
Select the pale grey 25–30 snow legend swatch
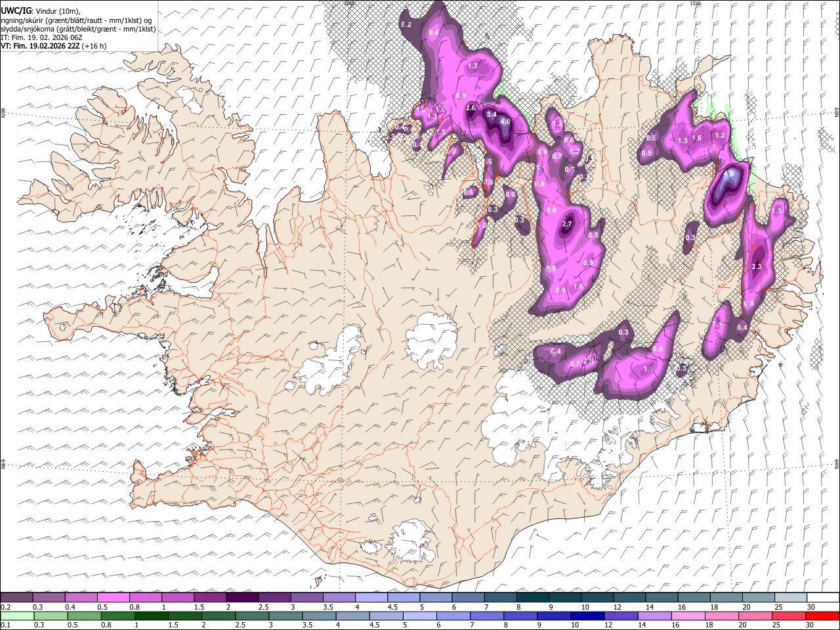tap(789, 597)
